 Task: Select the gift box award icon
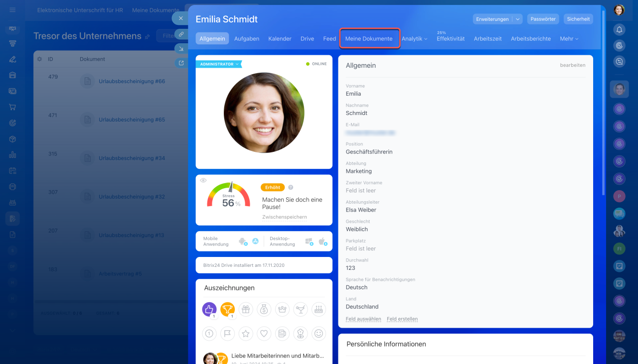click(246, 309)
